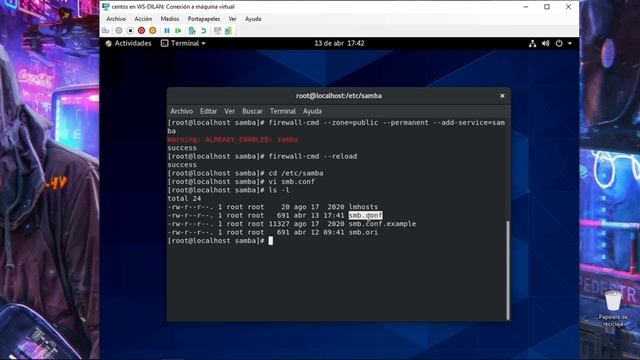Click the volume speaker icon in top bar
The image size is (640, 360).
coord(546,43)
